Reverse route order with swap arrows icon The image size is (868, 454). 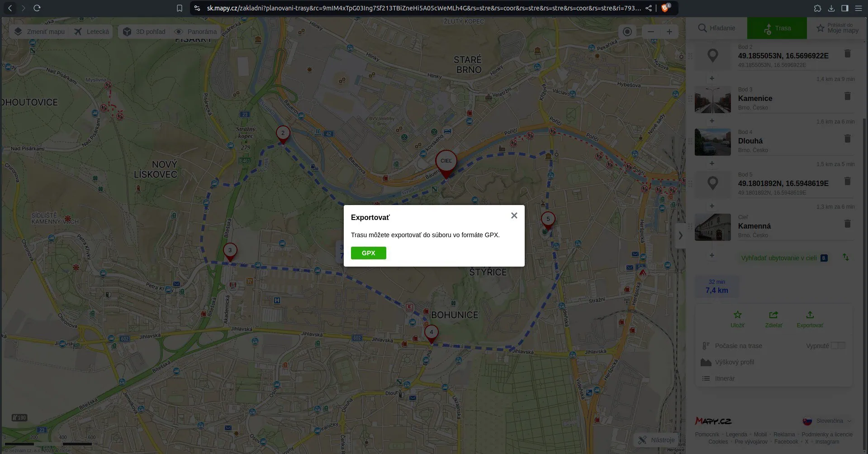coord(845,258)
